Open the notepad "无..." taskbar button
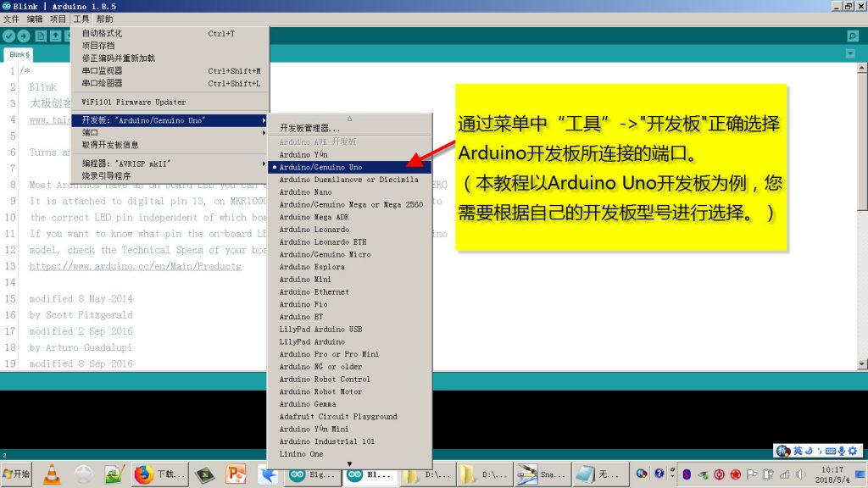 (599, 474)
